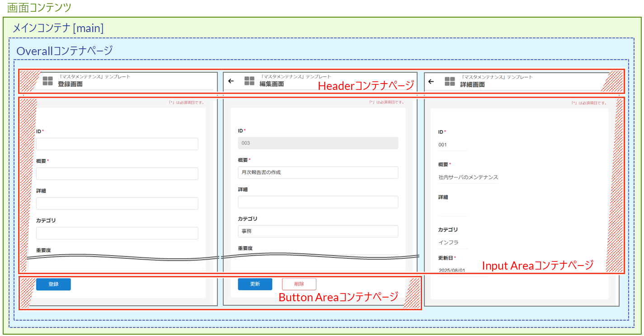Click the 社内サーバのメンテナンス value on 詳細画面

pos(468,177)
